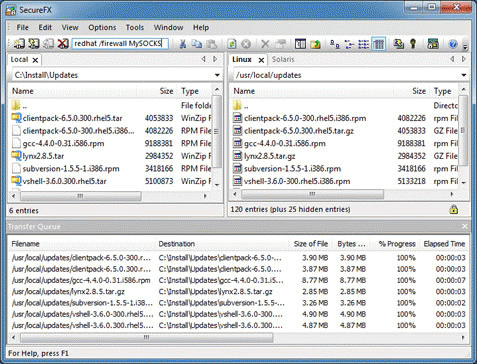Select remote file subversion-1.5.5-1.i386.rpm
Image resolution: width=477 pixels, height=364 pixels.
coord(292,169)
